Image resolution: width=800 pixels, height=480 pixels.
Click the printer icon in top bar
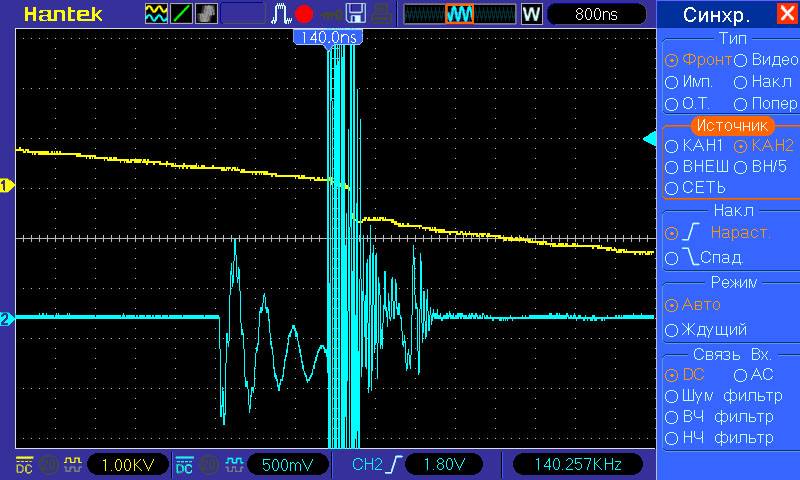click(381, 14)
